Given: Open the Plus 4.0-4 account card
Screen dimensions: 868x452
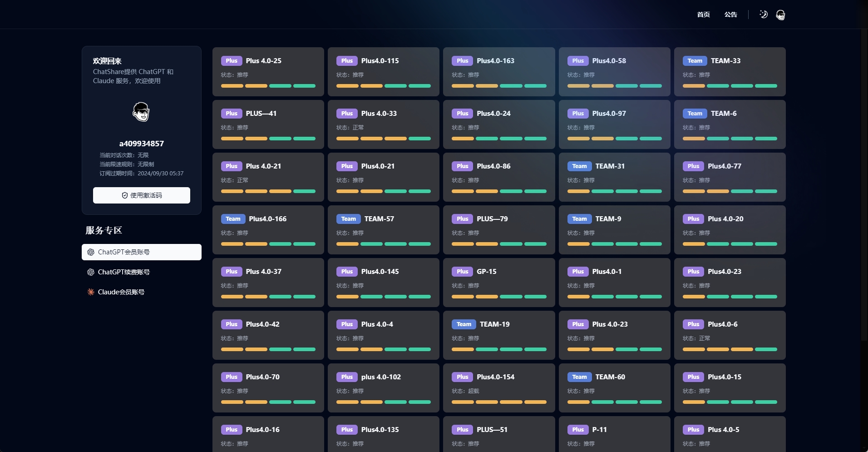Looking at the screenshot, I should (384, 335).
